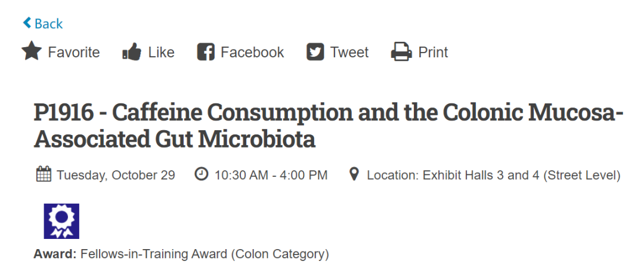Click the Twitter bird icon
This screenshot has width=644, height=270.
pos(315,53)
